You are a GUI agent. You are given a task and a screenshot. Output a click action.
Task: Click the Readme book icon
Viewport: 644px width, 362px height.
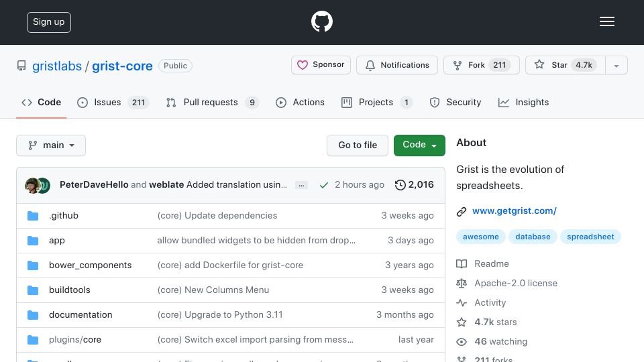point(462,264)
